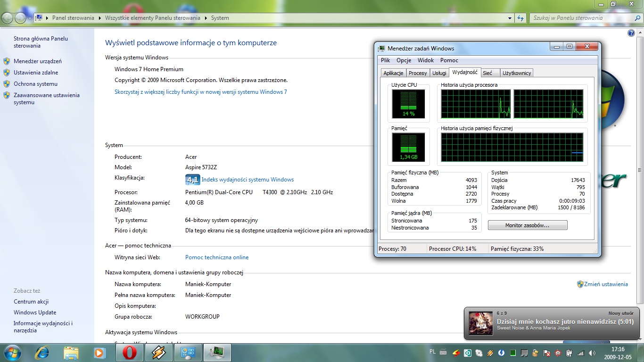The image size is (644, 362).
Task: Click the Winamp now-playing notification popup
Action: [x=553, y=323]
